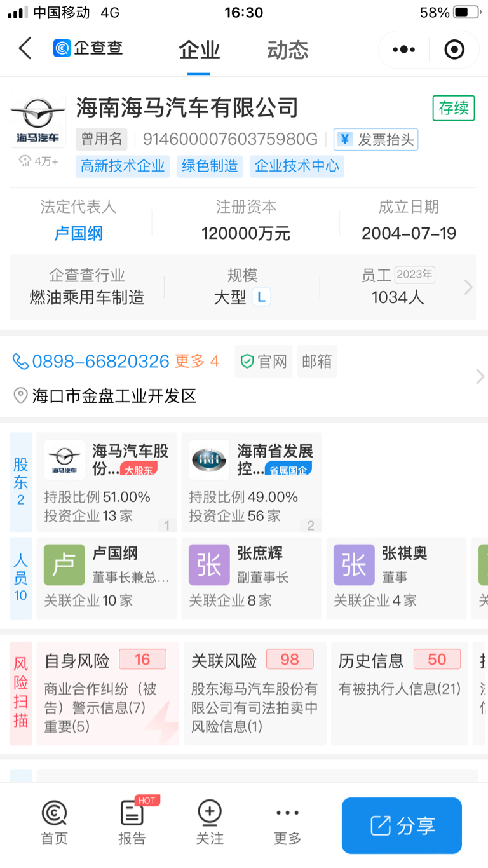Viewport: 488px width, 868px height.
Task: Open legal representative 卢国纲 link
Action: click(x=79, y=233)
